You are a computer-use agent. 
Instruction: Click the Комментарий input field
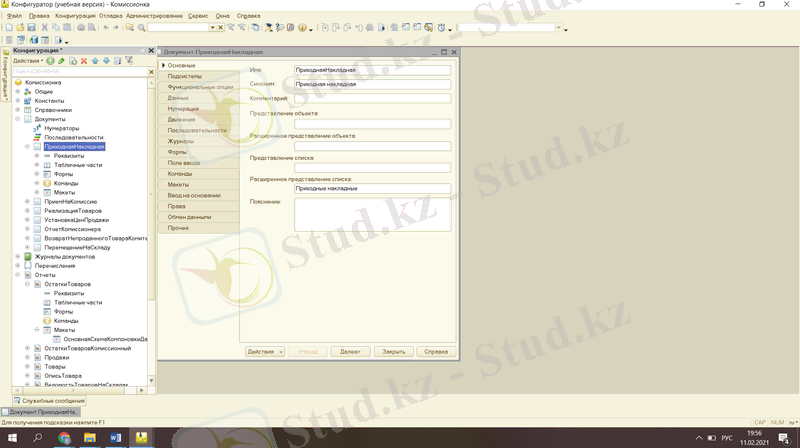coord(372,98)
